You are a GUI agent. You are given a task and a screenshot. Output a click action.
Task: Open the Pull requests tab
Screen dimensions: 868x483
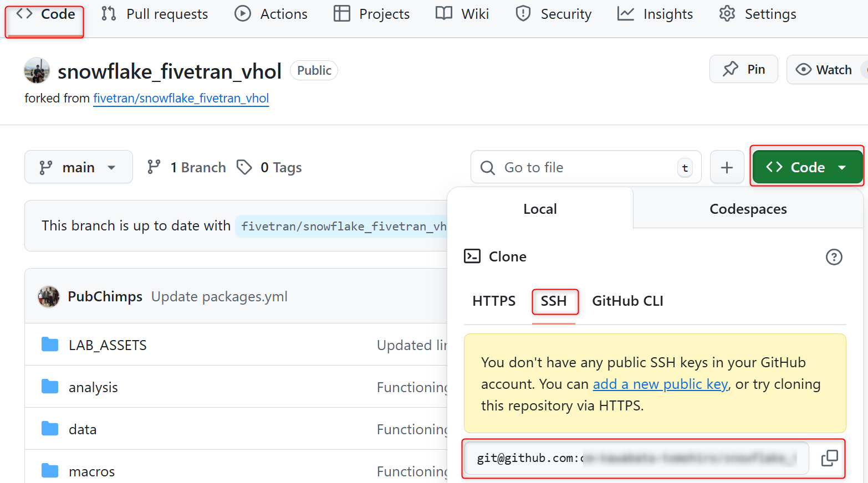pyautogui.click(x=155, y=14)
